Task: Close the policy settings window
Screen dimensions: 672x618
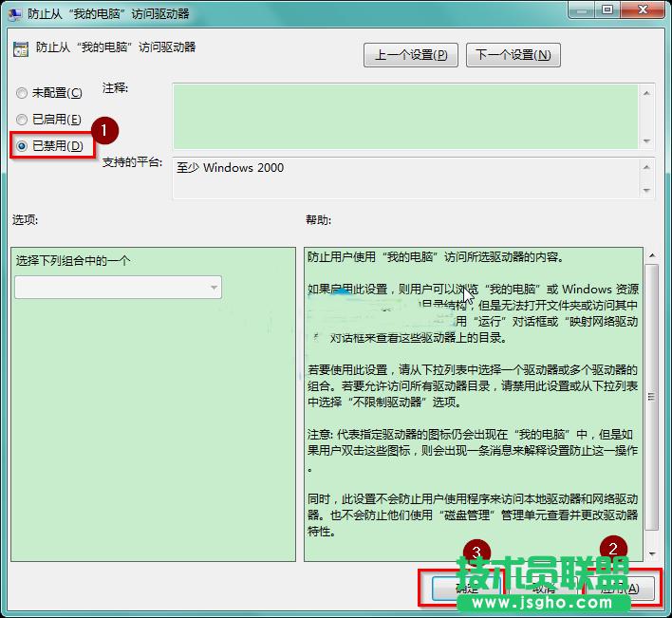Action: pyautogui.click(x=643, y=10)
